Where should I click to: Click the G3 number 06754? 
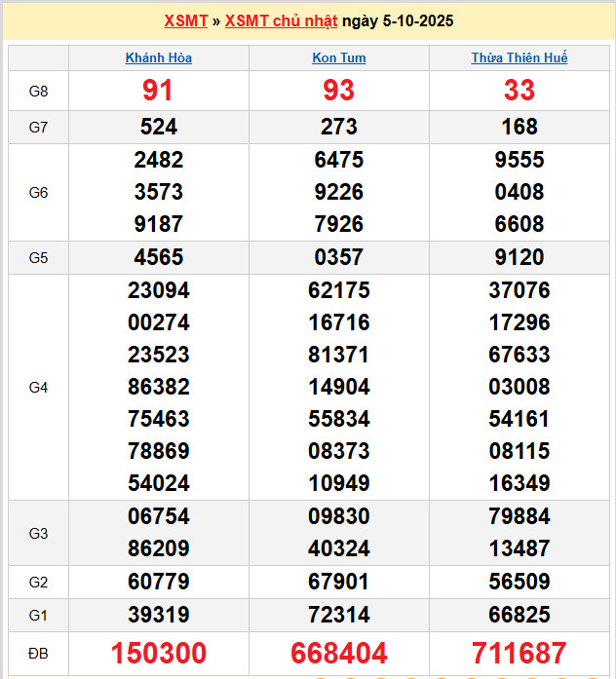[x=159, y=516]
